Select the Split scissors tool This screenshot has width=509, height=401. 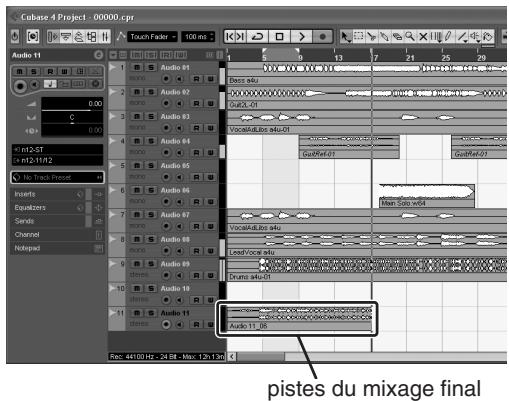coord(371,36)
